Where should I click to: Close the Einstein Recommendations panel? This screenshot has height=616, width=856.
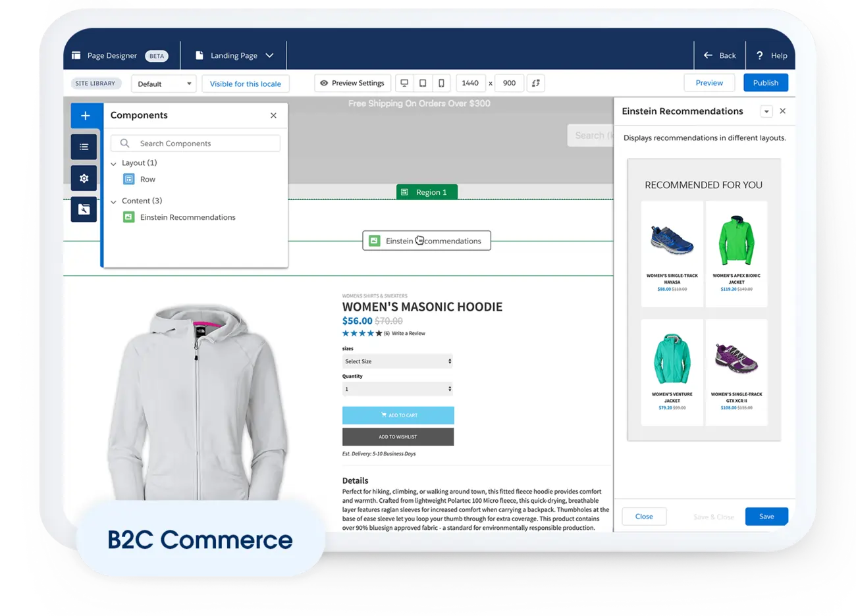783,111
